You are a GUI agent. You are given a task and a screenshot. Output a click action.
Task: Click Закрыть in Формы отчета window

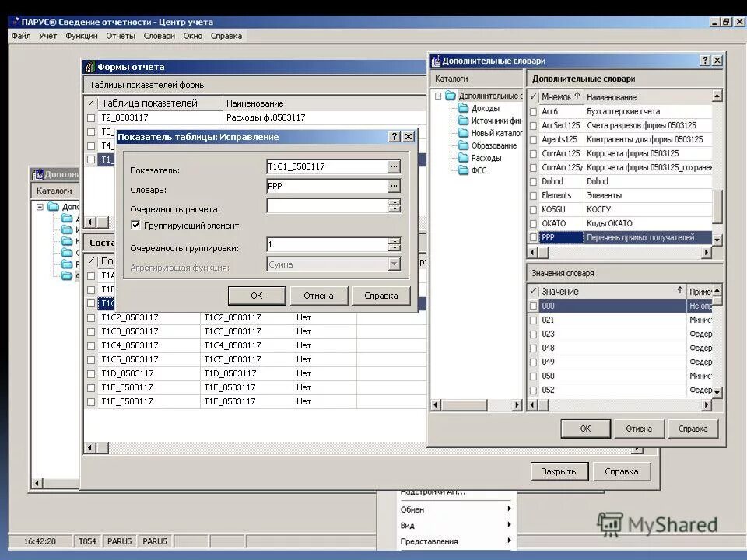(x=559, y=471)
